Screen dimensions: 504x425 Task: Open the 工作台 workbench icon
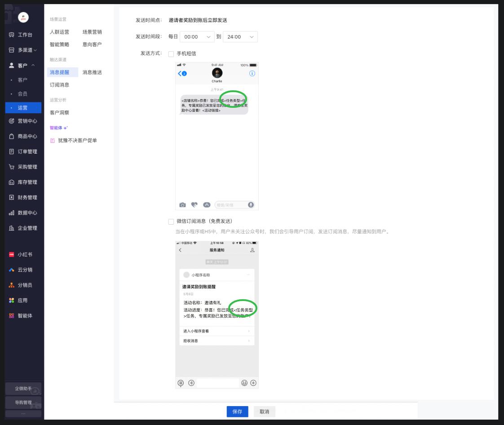[x=12, y=35]
